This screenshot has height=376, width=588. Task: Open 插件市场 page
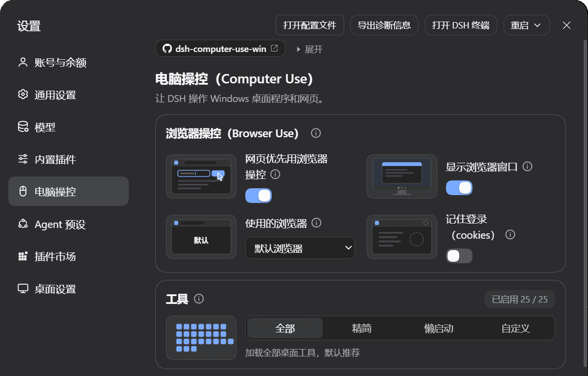[x=69, y=256]
